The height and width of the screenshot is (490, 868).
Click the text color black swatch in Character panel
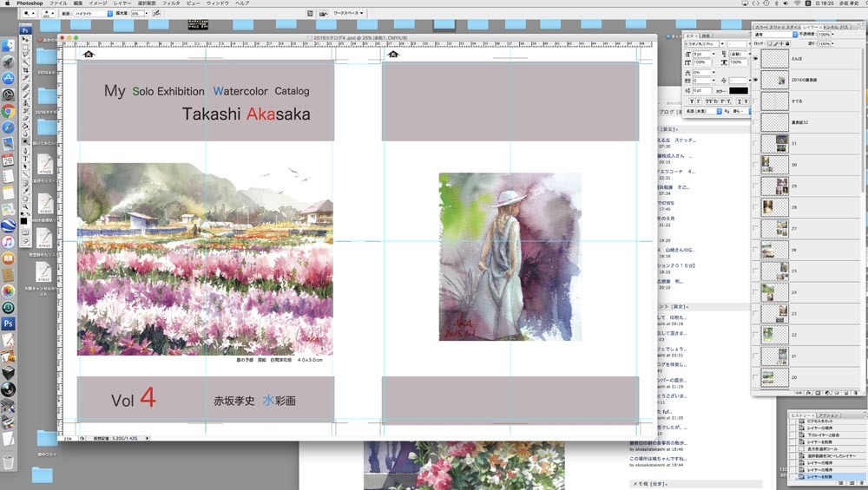click(x=739, y=91)
